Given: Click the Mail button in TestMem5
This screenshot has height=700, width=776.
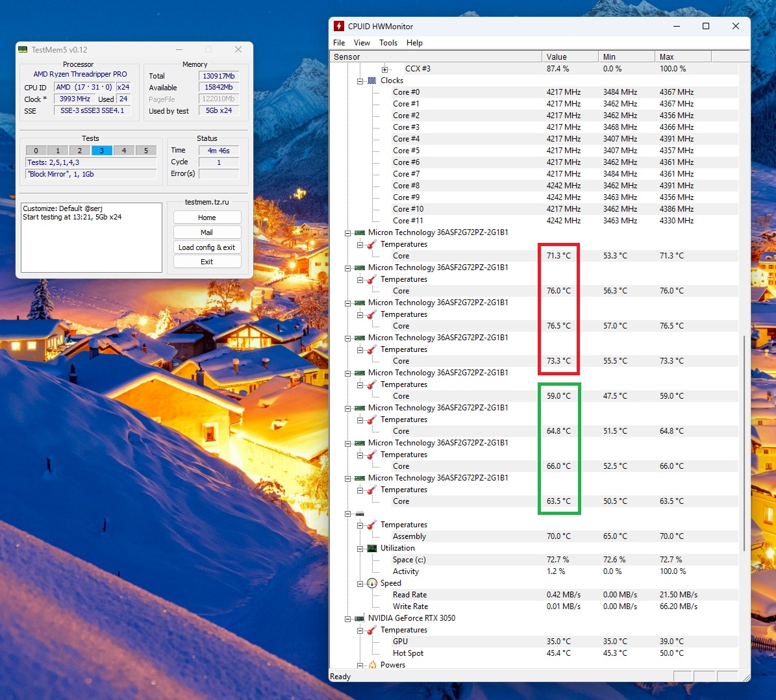Looking at the screenshot, I should pos(207,232).
